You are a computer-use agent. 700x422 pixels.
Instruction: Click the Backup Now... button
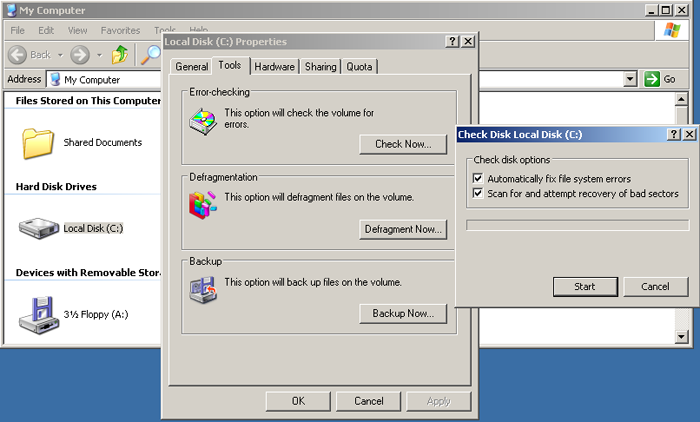point(403,313)
